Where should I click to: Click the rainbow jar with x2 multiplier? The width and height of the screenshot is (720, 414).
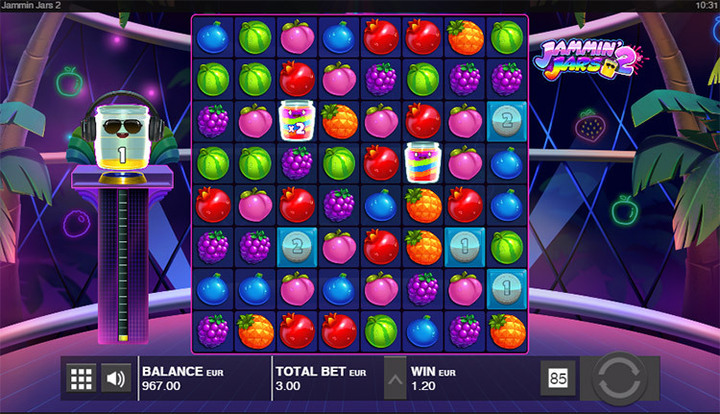297,120
